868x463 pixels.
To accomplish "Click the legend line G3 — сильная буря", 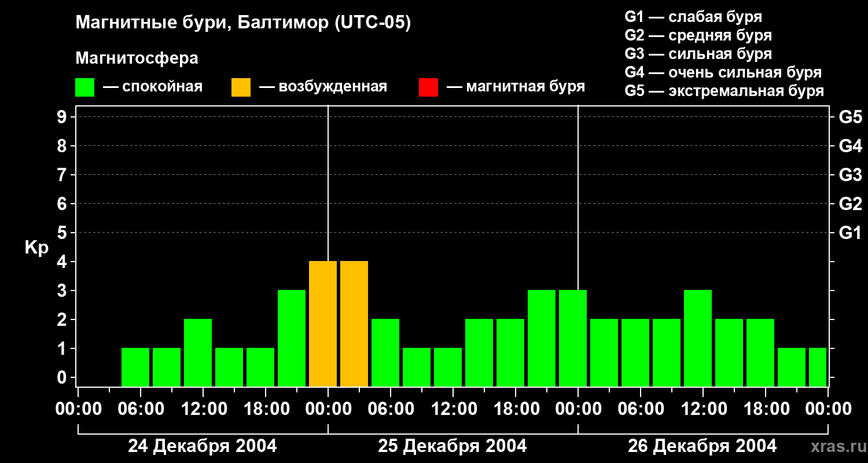I will 698,54.
